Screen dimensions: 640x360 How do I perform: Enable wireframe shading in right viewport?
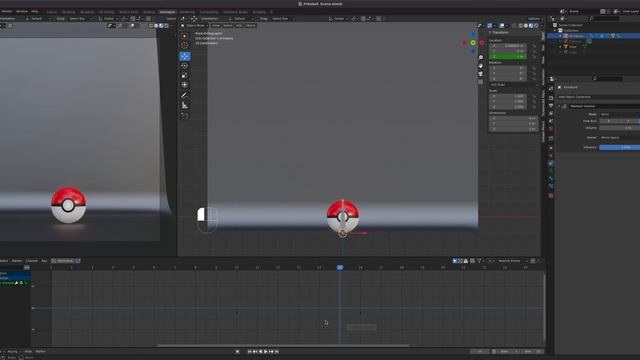pos(521,26)
